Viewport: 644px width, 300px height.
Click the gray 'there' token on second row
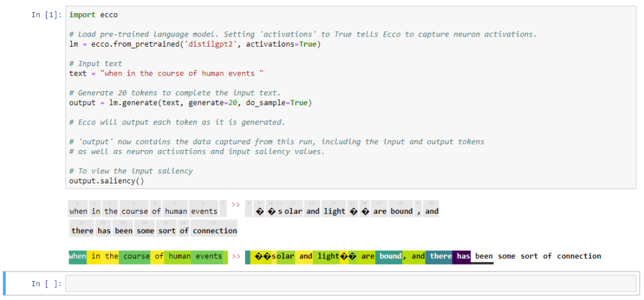coord(82,231)
